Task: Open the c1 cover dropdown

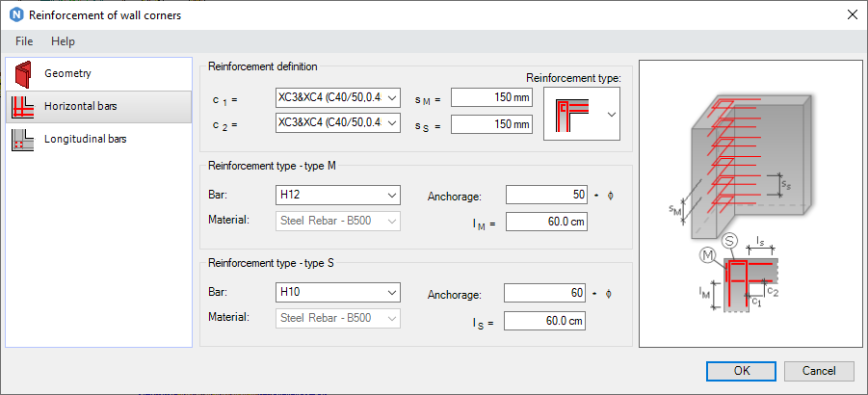Action: tap(390, 97)
